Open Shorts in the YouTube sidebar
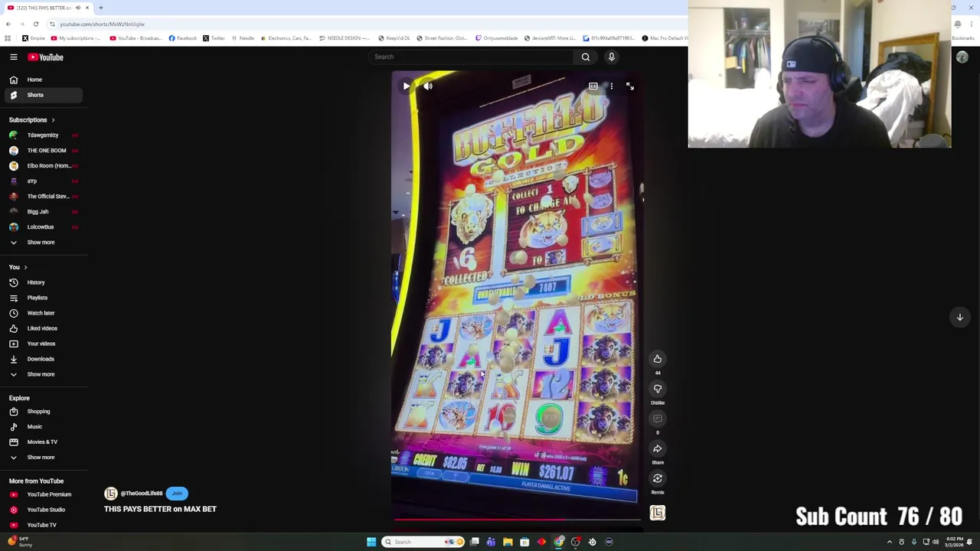 point(42,95)
